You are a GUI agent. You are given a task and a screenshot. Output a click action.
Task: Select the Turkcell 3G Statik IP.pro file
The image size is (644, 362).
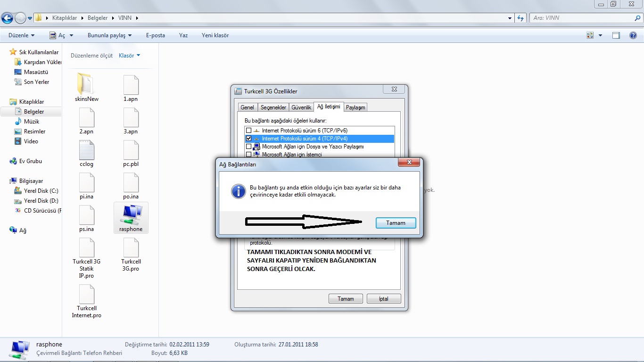pos(87,247)
